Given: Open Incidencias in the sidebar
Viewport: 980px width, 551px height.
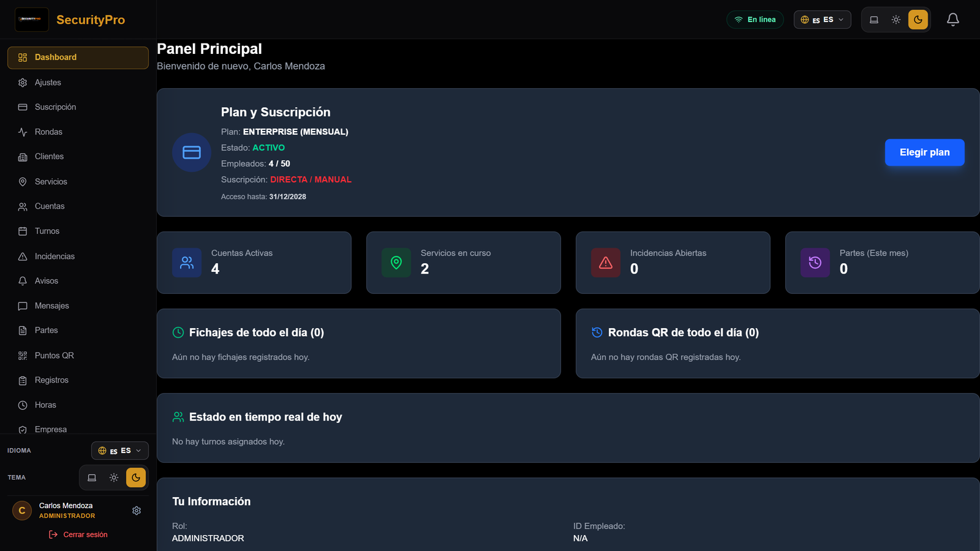Looking at the screenshot, I should pyautogui.click(x=78, y=257).
